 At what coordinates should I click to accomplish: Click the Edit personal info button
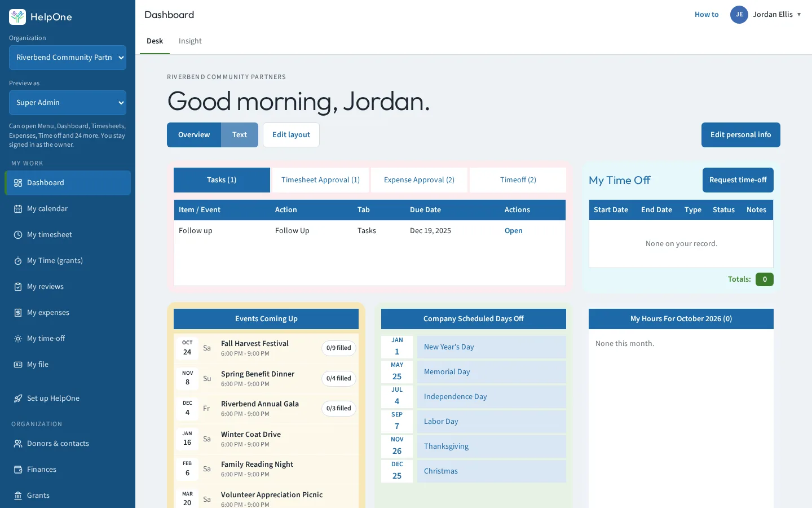[740, 135]
